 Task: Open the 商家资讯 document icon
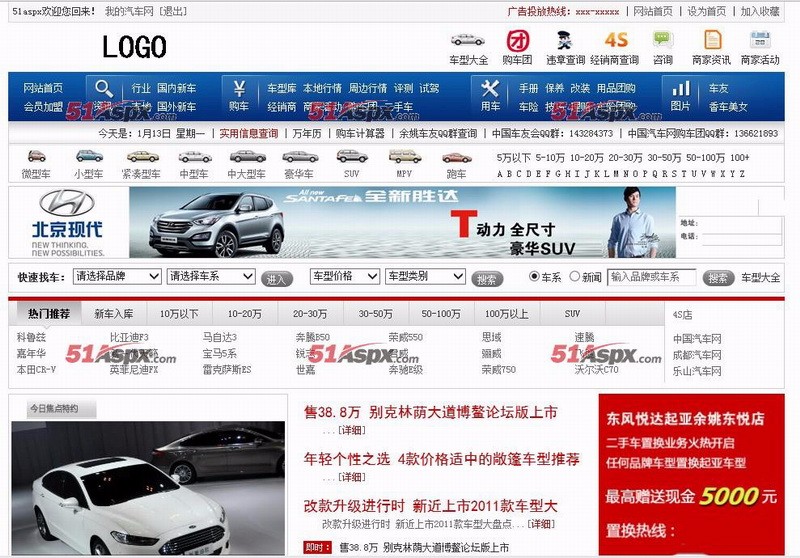coord(712,40)
